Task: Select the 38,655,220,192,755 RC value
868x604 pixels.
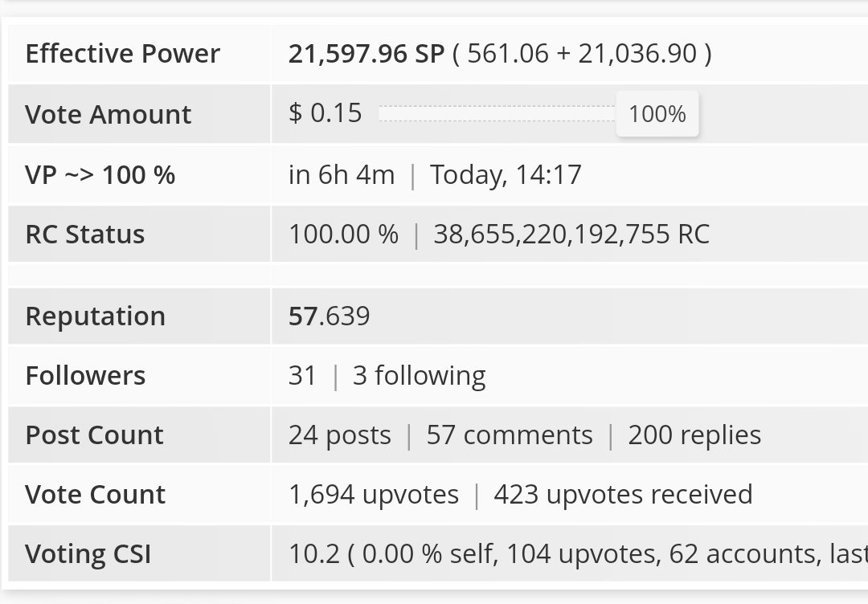Action: point(571,235)
